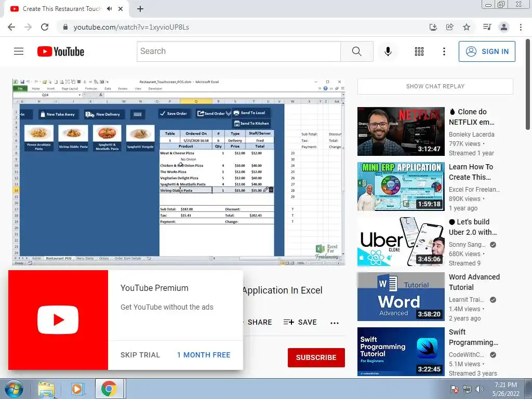Click the channel name Sonny Sang…
The height and width of the screenshot is (399, 532).
point(467,245)
